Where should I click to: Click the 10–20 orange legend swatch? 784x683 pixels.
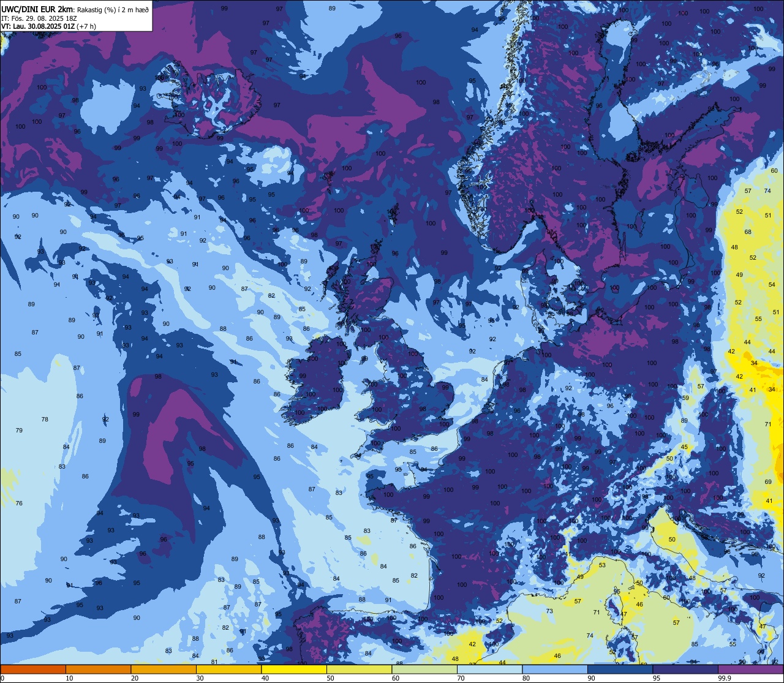tap(98, 669)
